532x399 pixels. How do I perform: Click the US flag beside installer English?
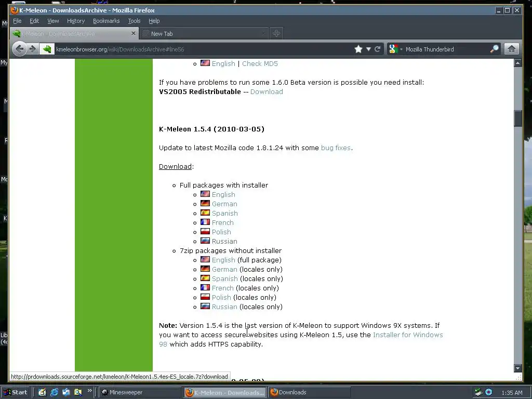tap(205, 194)
